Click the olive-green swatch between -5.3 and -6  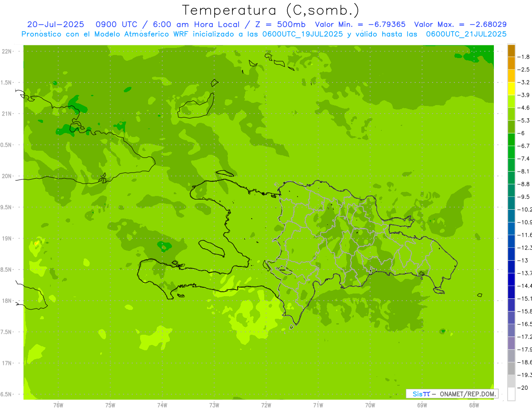point(511,127)
